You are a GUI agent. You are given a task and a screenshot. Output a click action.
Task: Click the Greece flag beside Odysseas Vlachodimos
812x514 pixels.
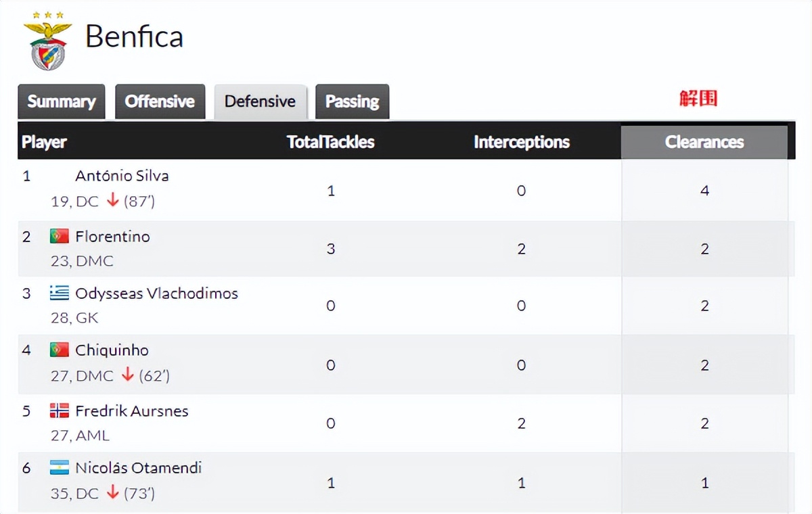(60, 293)
